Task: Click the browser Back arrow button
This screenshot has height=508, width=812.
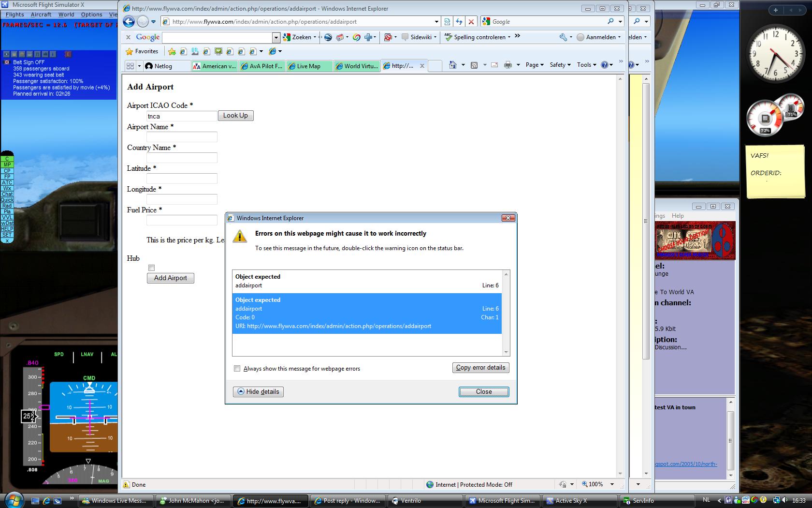Action: click(x=129, y=21)
